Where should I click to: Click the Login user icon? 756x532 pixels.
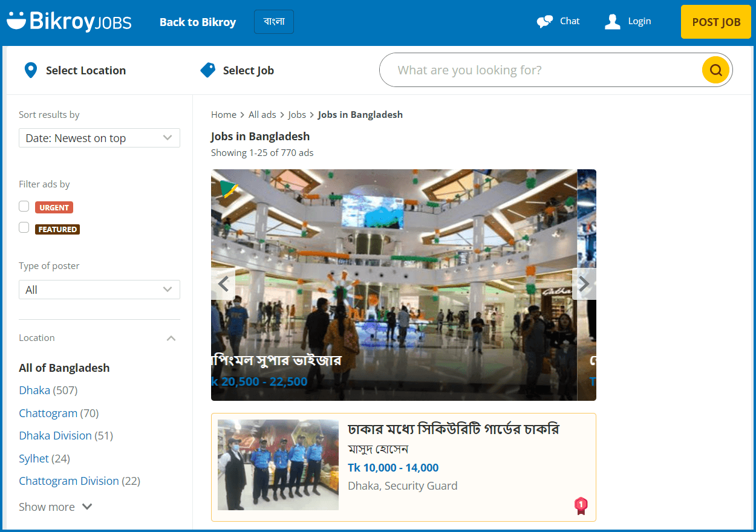[x=613, y=22]
